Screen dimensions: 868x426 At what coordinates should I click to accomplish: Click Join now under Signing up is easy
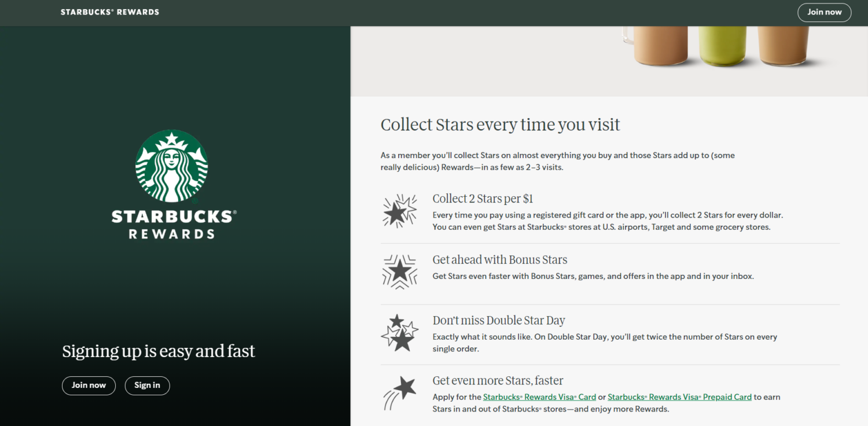tap(89, 385)
